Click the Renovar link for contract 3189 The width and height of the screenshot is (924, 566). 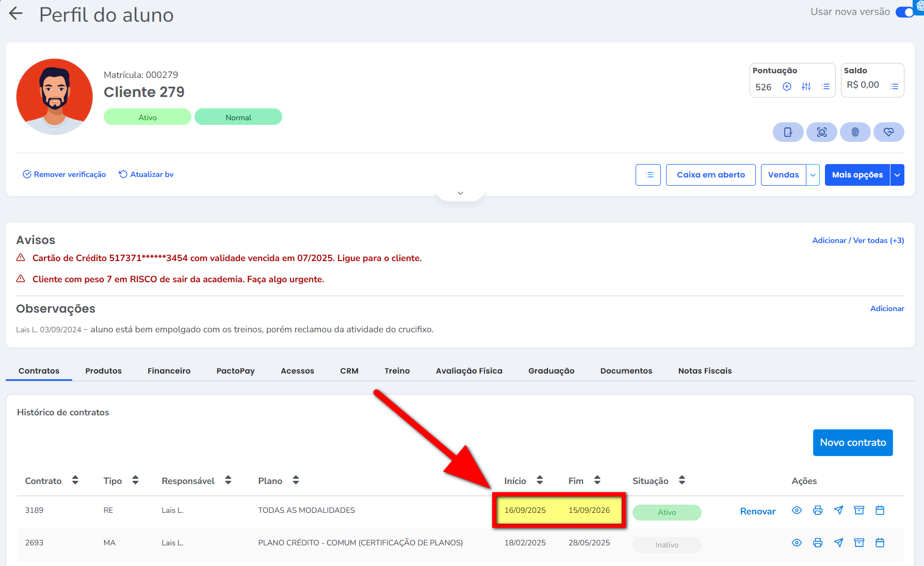pyautogui.click(x=757, y=511)
